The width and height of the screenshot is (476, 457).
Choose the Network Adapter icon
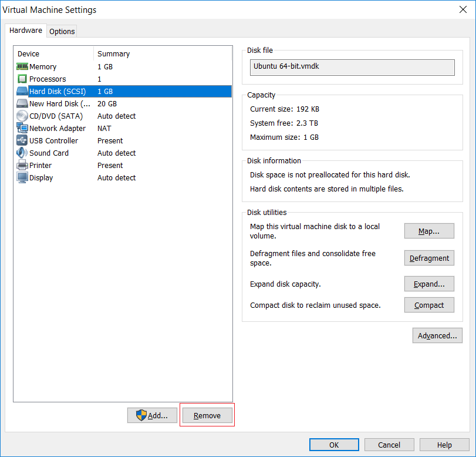pyautogui.click(x=22, y=128)
